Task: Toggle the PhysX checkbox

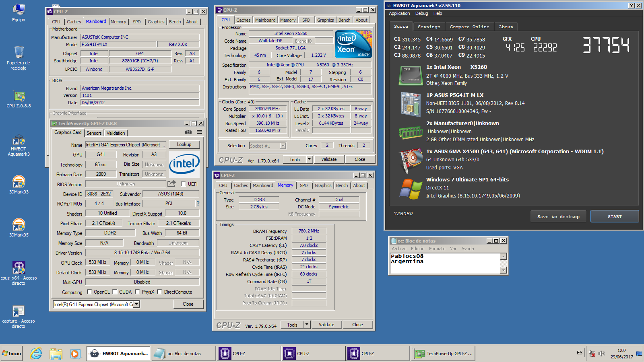Action: pyautogui.click(x=137, y=292)
